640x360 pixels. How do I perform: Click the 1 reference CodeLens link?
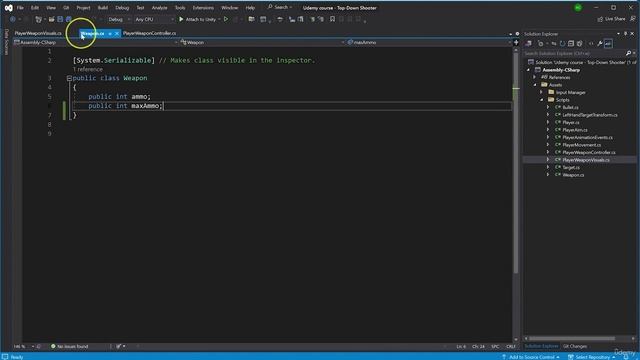pos(88,69)
